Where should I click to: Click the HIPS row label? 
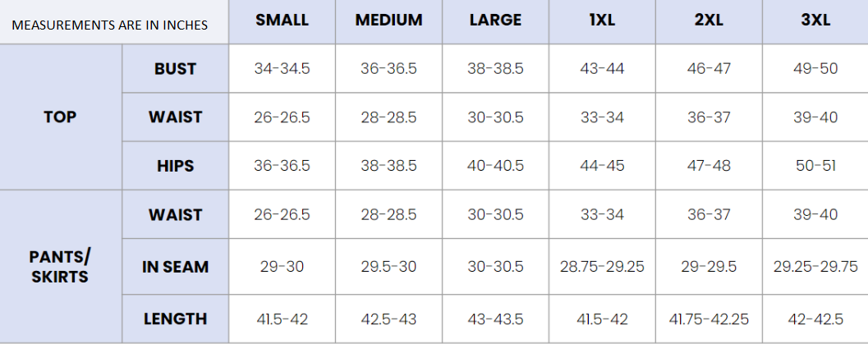[x=175, y=166]
